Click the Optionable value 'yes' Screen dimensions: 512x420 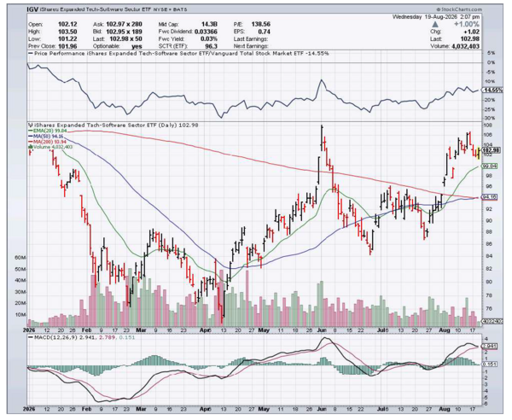coord(137,46)
